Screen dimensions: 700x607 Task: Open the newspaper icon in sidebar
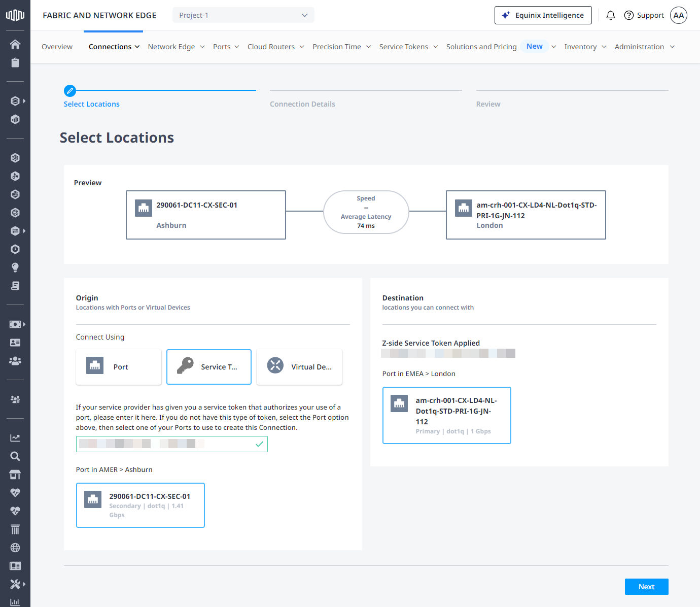click(15, 566)
